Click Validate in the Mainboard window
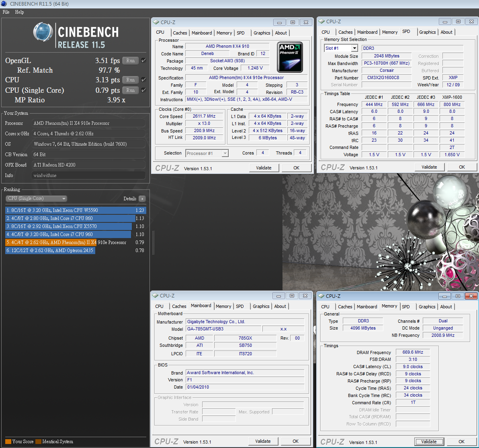This screenshot has height=448, width=479. (x=263, y=441)
